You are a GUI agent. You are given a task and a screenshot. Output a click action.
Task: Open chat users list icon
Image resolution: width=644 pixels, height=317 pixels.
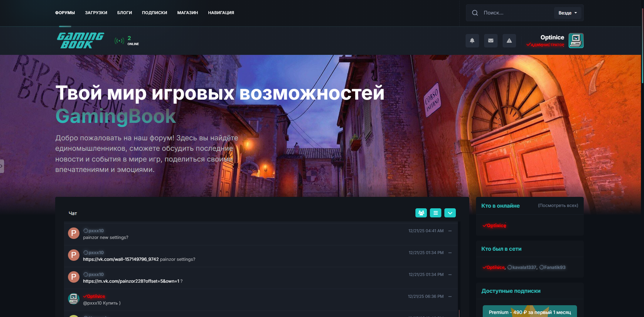[x=421, y=213]
